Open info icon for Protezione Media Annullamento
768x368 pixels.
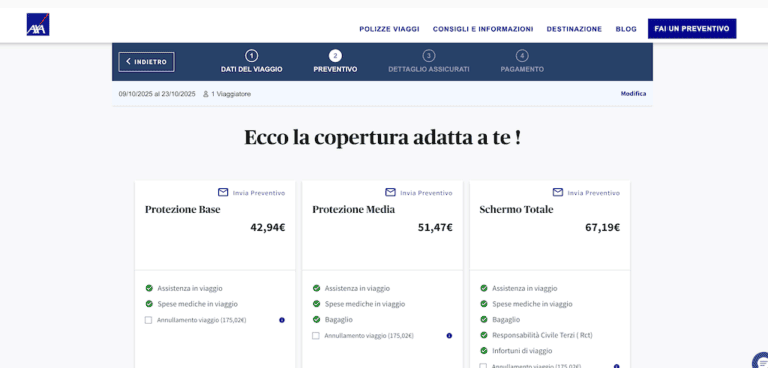click(x=449, y=336)
